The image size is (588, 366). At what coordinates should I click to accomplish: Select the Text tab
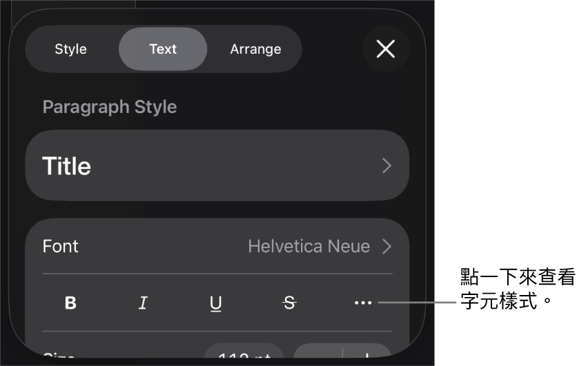[x=163, y=49]
